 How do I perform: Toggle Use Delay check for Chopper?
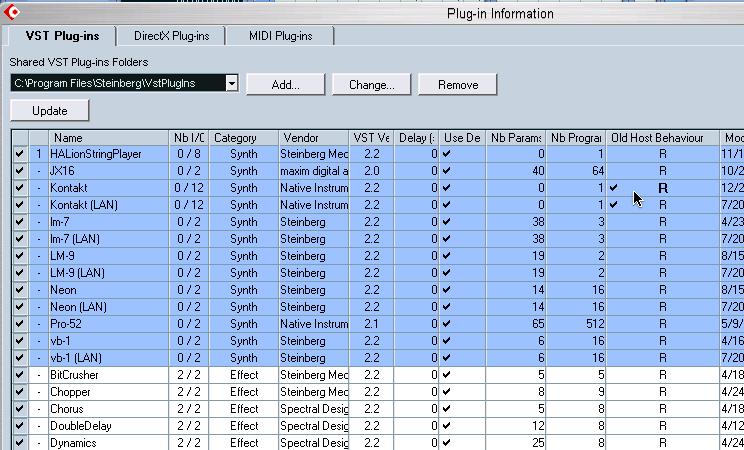(x=446, y=392)
